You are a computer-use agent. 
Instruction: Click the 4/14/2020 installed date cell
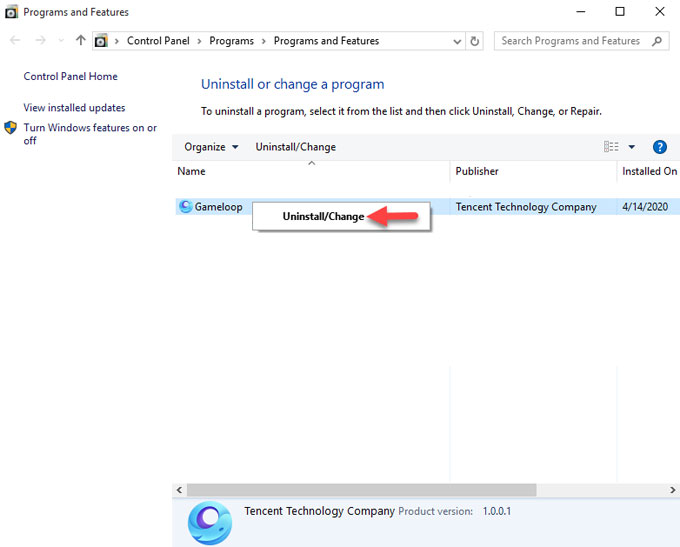click(x=645, y=207)
